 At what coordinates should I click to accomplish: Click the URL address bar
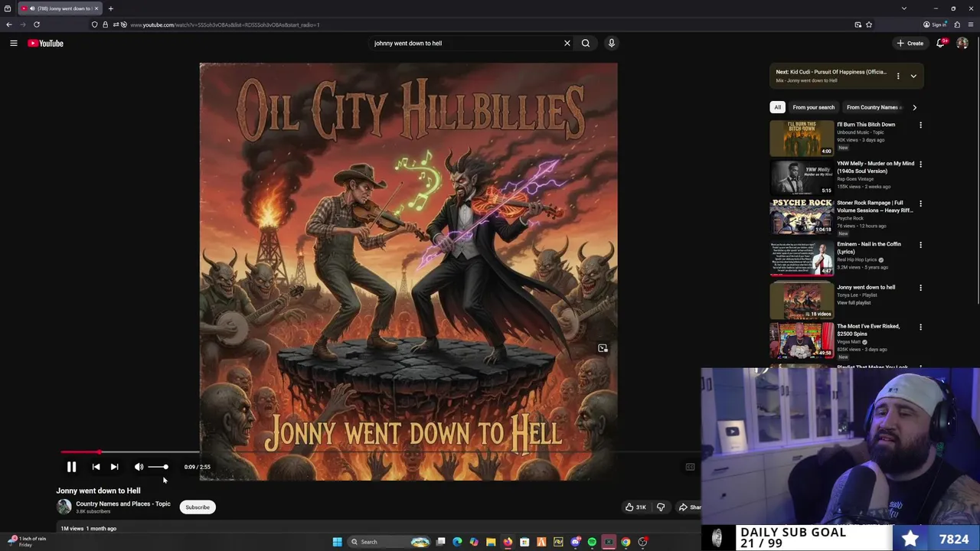click(x=482, y=24)
